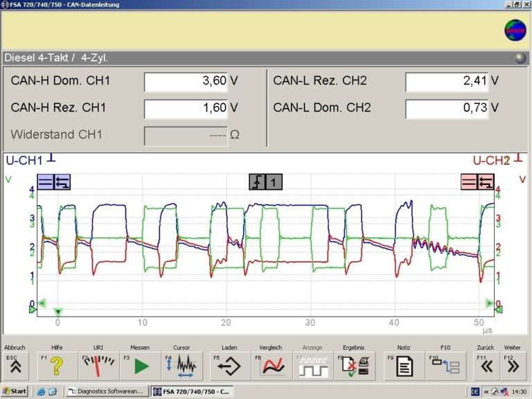Select the trigger channel 1 button
This screenshot has width=532, height=399.
point(274,181)
